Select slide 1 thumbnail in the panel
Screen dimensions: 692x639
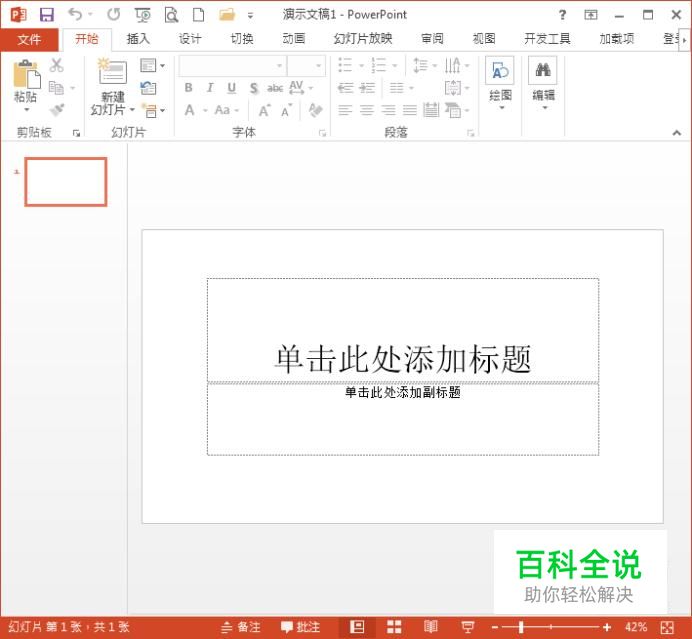point(66,182)
